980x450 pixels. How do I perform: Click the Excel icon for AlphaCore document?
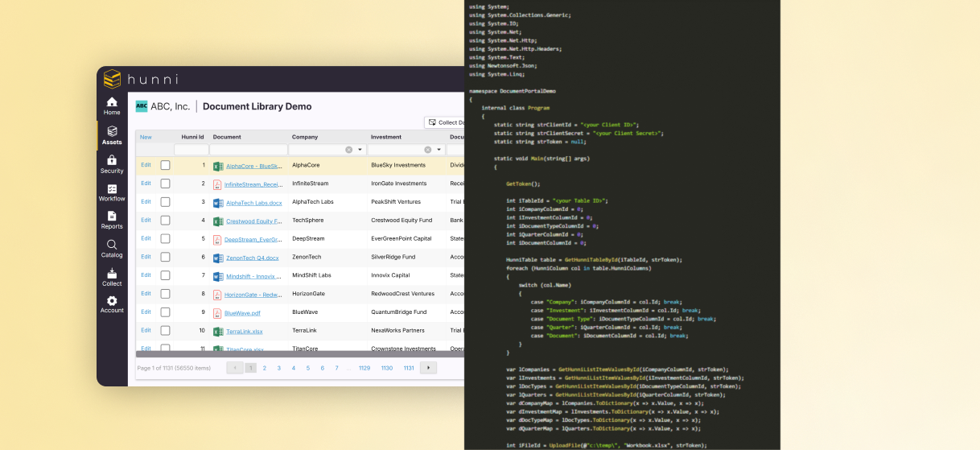coord(218,166)
